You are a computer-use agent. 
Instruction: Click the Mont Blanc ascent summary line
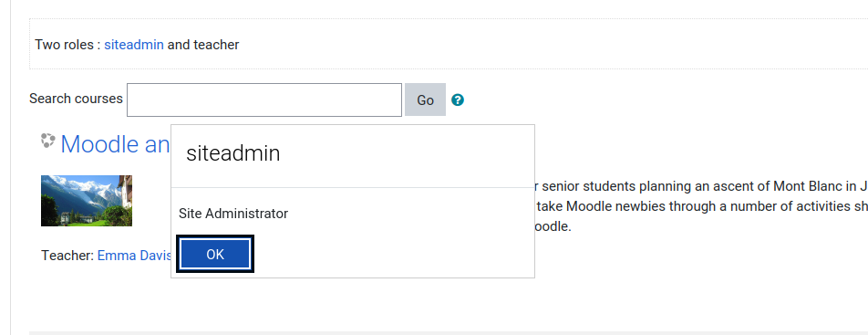[701, 186]
